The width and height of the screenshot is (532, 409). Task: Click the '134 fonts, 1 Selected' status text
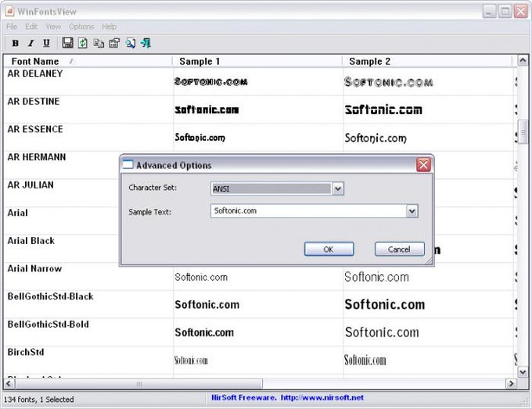click(x=38, y=399)
